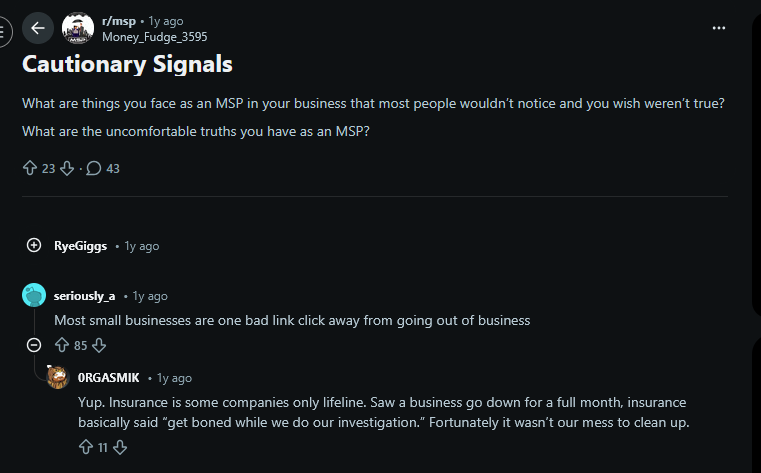761x473 pixels.
Task: Click the back arrow button
Action: pyautogui.click(x=38, y=28)
